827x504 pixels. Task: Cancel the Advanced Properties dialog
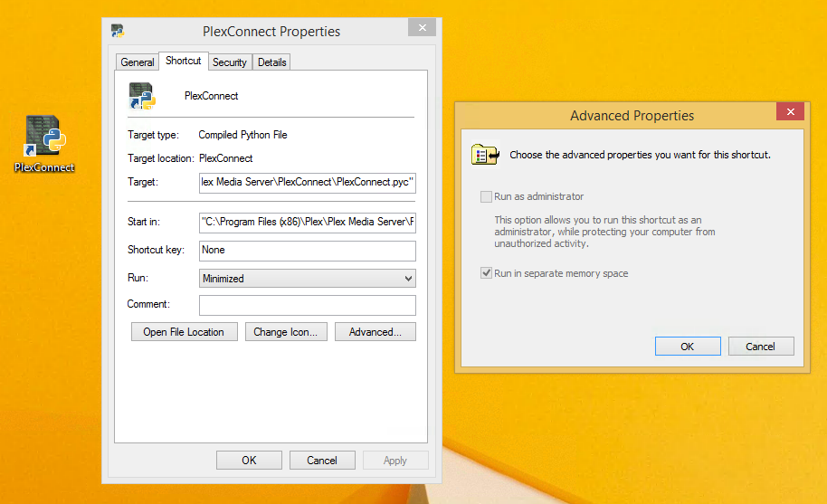[761, 347]
